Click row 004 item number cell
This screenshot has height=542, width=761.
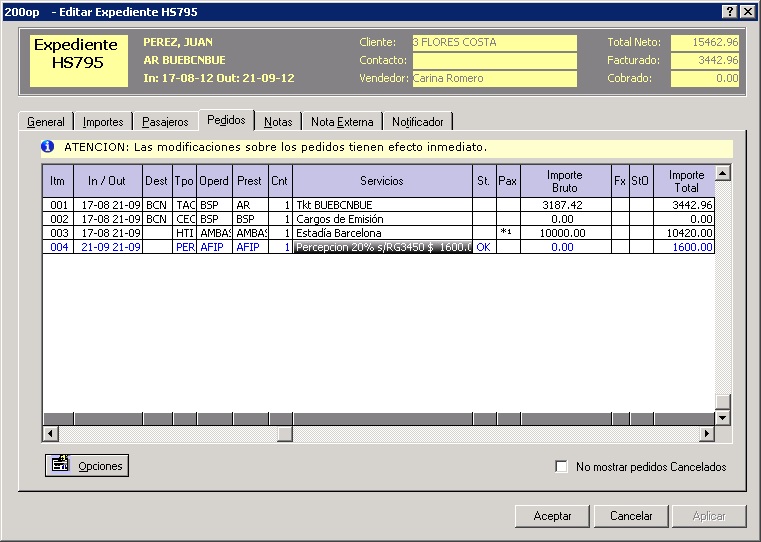(x=58, y=247)
